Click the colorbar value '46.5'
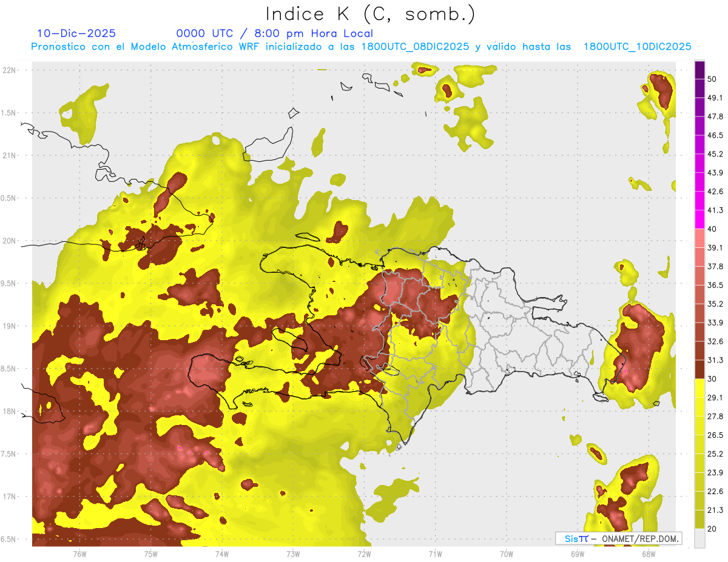728x562 pixels. coord(715,135)
